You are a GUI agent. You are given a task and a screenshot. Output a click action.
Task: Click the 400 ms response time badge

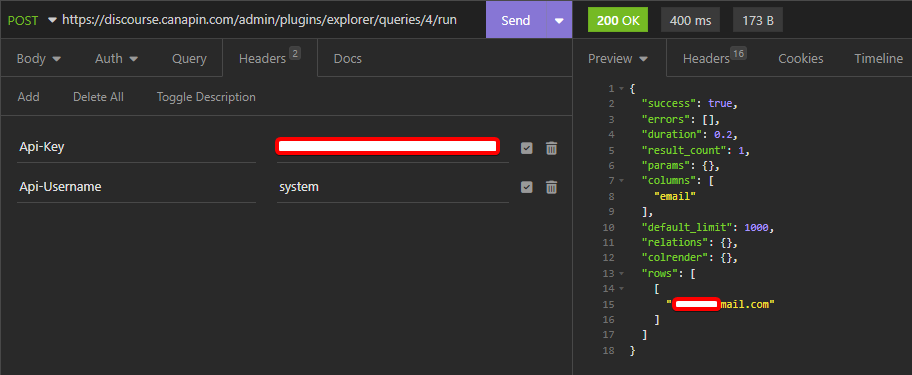pyautogui.click(x=690, y=20)
